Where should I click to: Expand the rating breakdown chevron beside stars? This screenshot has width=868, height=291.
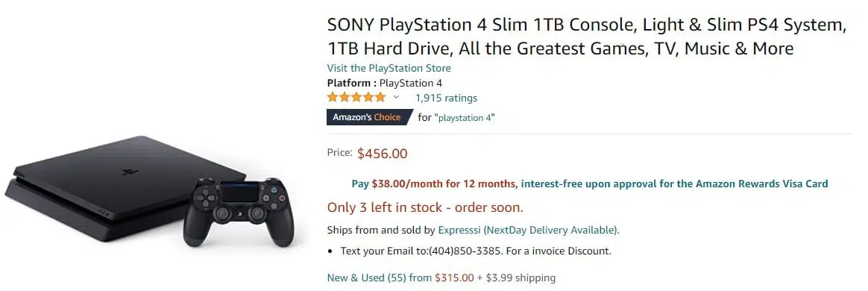click(x=396, y=98)
